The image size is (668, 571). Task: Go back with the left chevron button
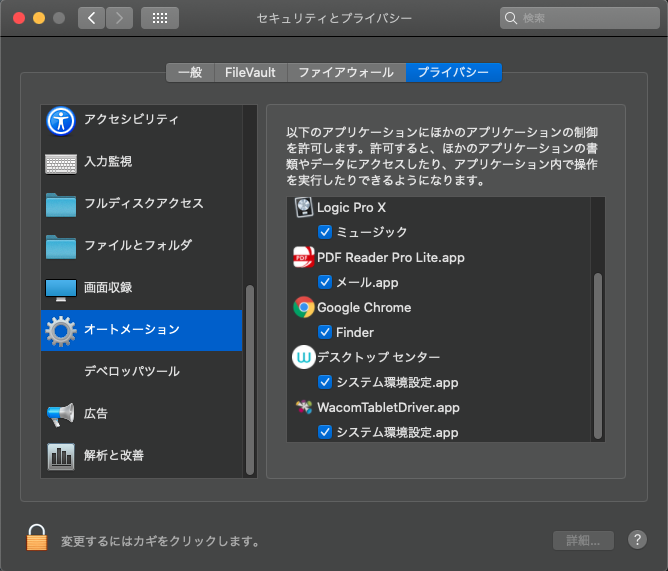click(91, 18)
